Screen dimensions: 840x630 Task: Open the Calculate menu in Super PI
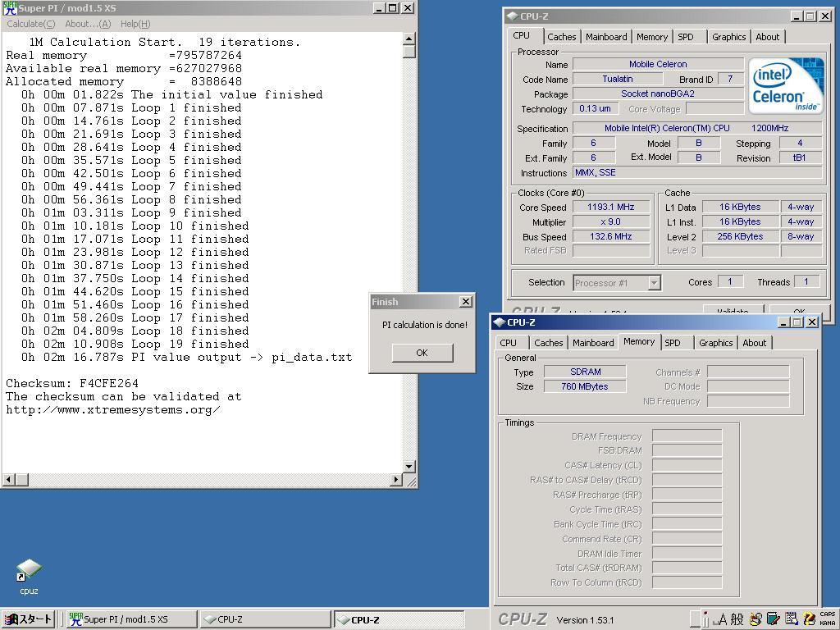[30, 24]
